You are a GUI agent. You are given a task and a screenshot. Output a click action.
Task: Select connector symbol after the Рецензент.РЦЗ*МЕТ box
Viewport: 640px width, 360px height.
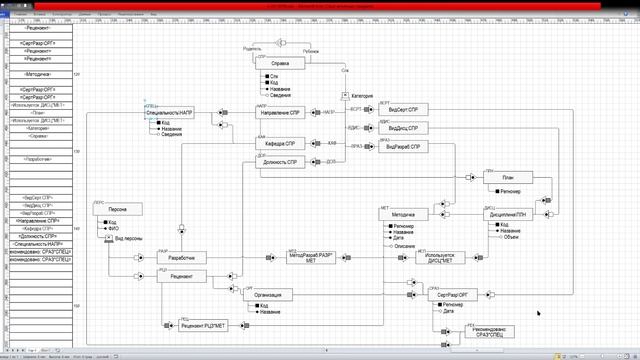244,326
